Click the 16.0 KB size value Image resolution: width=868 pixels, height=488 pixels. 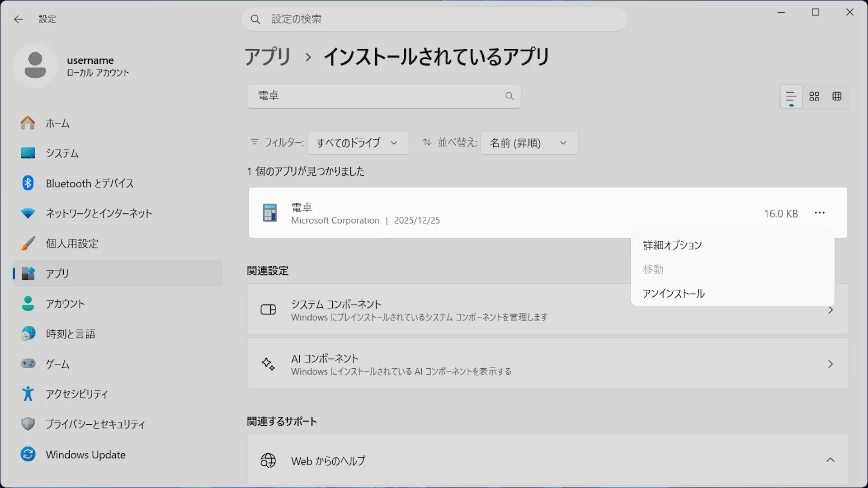pos(781,214)
